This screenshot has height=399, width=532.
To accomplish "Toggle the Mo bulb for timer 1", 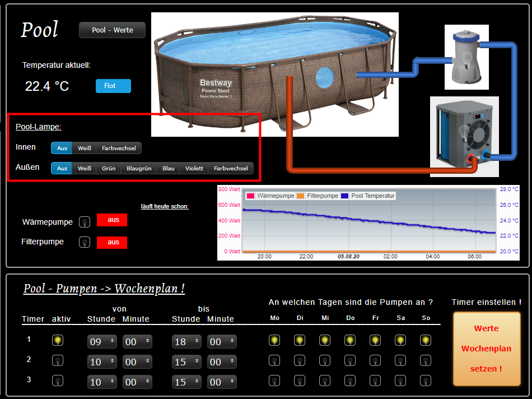I will [274, 340].
